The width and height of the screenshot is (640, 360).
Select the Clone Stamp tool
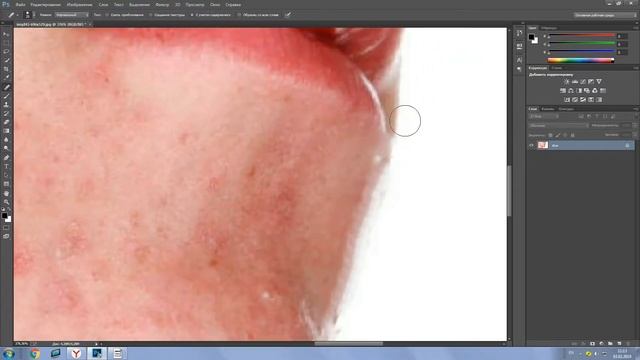point(6,104)
